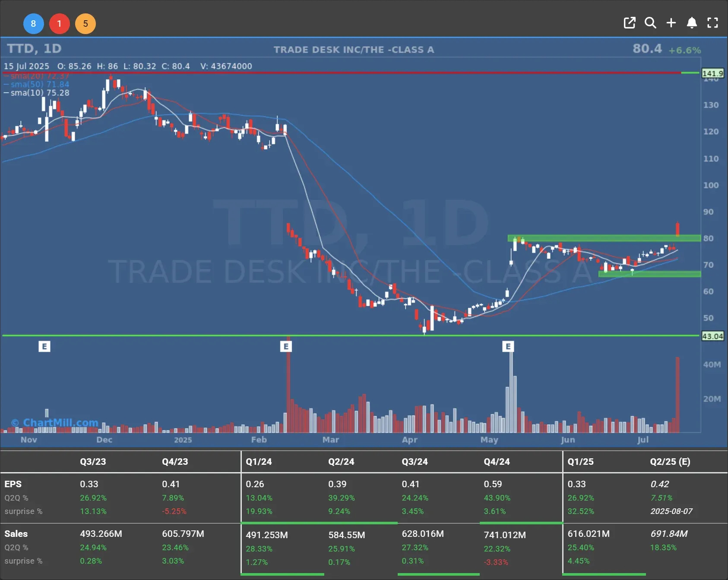Click the magnifier search icon

coord(650,23)
